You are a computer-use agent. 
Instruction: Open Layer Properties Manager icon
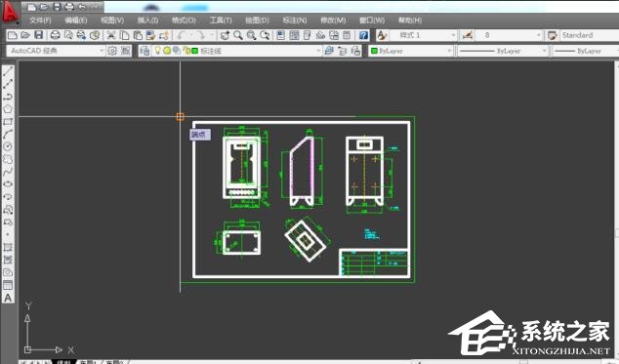144,51
